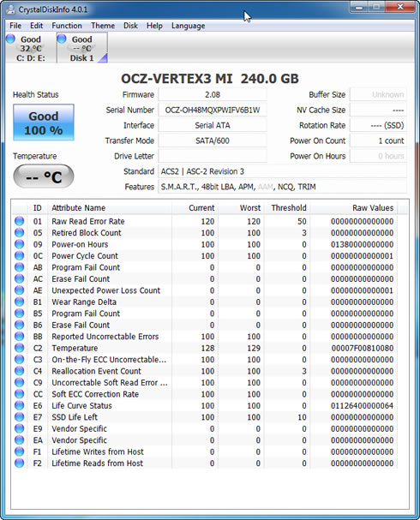Open the Language menu
The width and height of the screenshot is (420, 520).
pyautogui.click(x=188, y=26)
